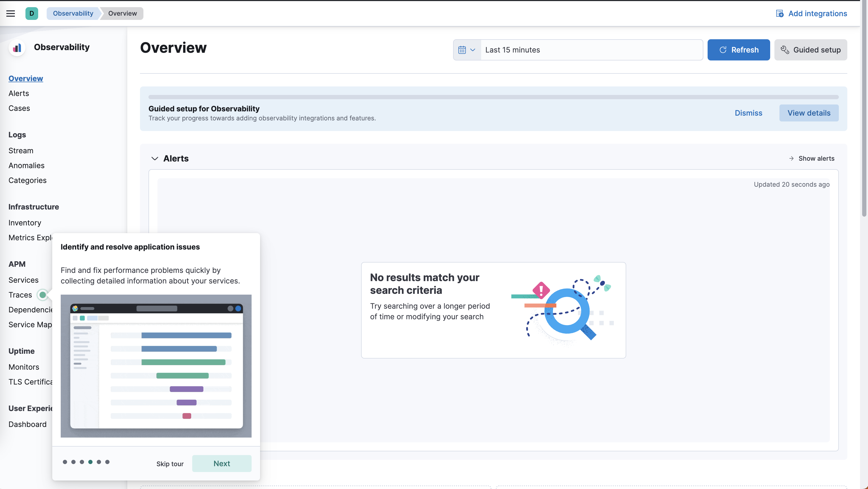Click Next in the tour popup
868x489 pixels.
[x=221, y=463]
